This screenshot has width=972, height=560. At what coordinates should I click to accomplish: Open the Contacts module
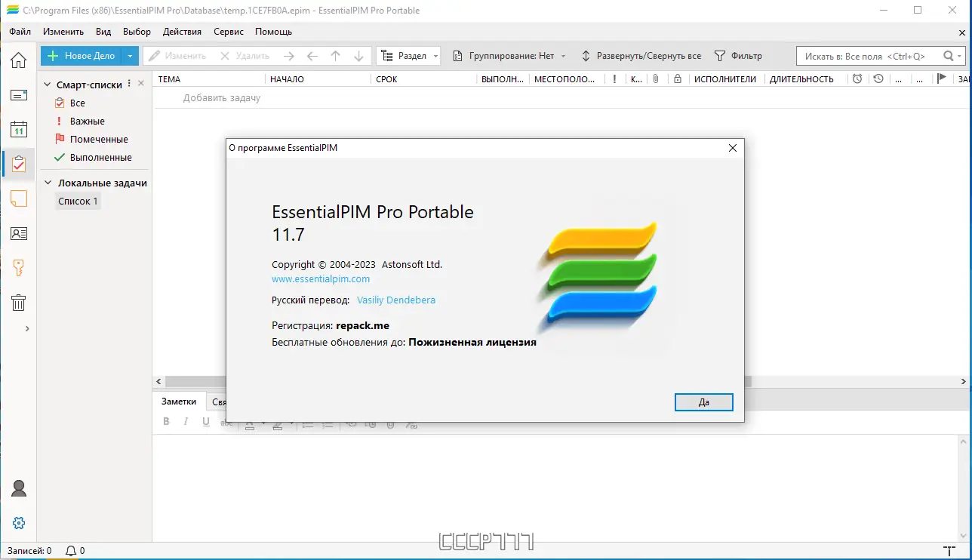pos(18,233)
